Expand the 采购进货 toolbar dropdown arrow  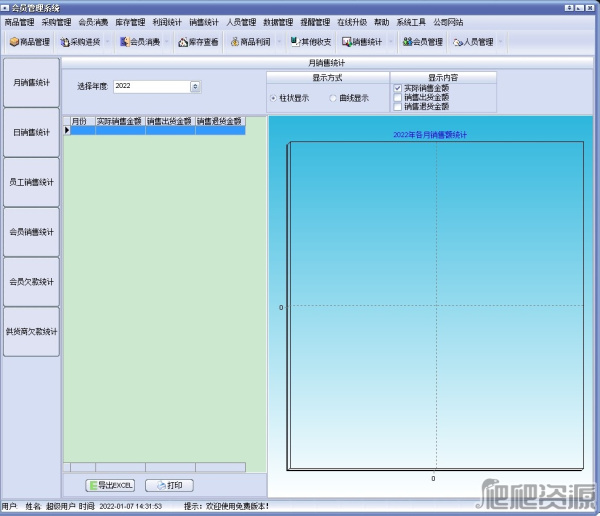pyautogui.click(x=108, y=42)
